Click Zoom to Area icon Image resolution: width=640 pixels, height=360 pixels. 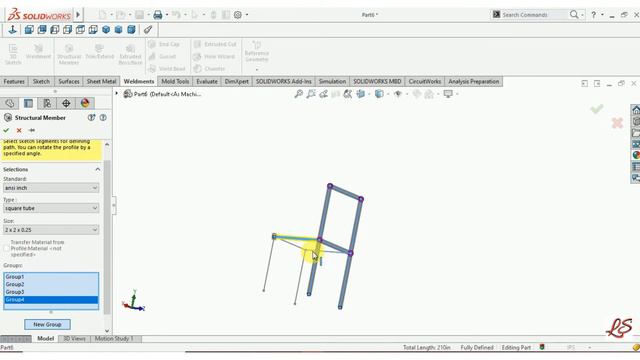[311, 94]
